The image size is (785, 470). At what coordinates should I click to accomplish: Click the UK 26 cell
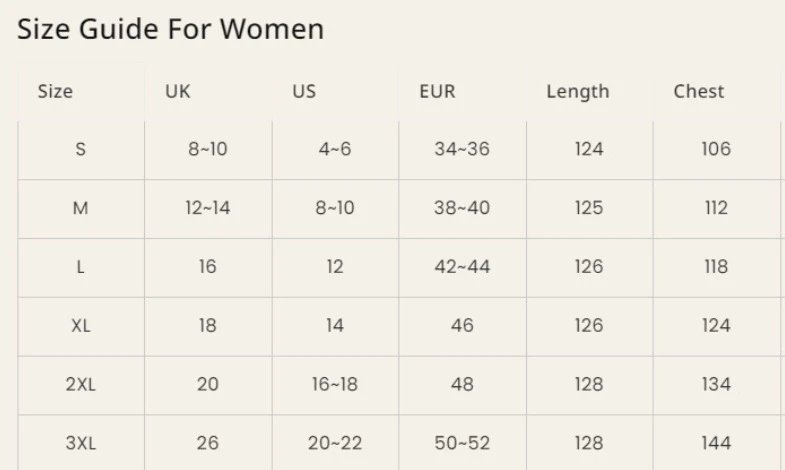pyautogui.click(x=208, y=443)
